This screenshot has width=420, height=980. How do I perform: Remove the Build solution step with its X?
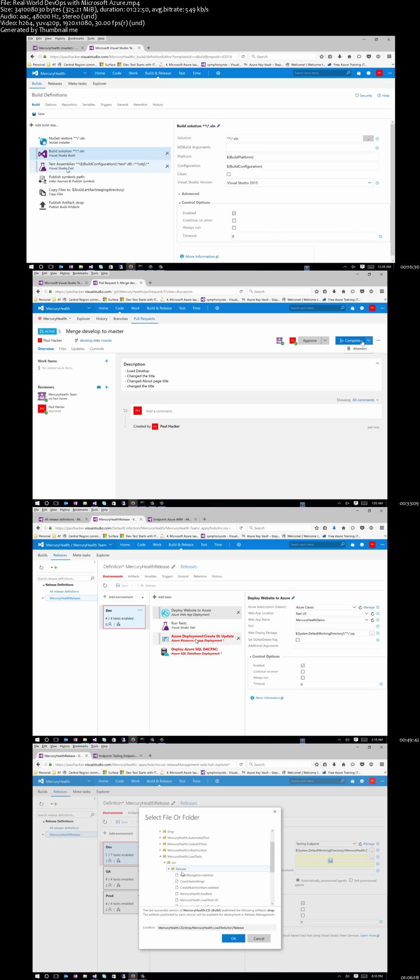[167, 153]
